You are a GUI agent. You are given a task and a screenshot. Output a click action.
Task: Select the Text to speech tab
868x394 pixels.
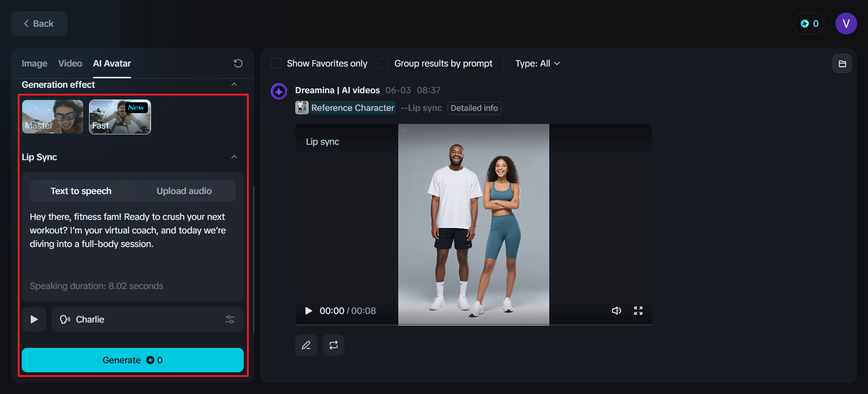coord(81,191)
